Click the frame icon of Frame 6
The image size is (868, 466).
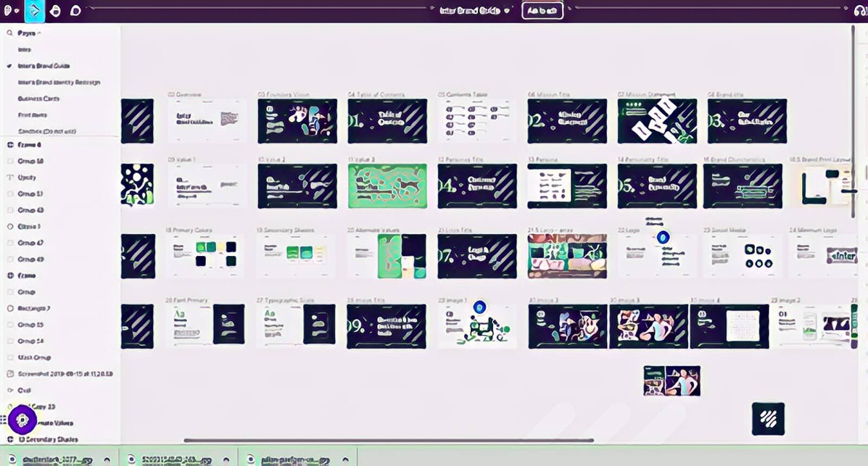[x=10, y=145]
